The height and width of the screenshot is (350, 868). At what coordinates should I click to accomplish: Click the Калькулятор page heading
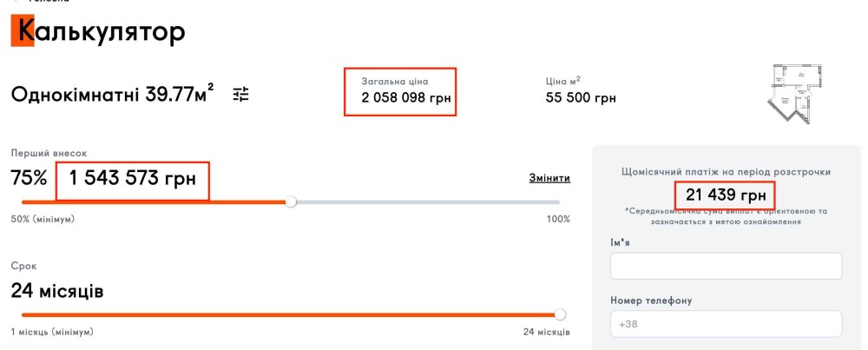[x=98, y=32]
